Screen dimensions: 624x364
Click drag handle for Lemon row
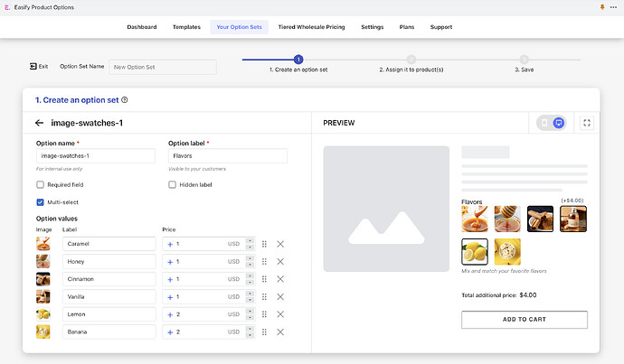click(264, 314)
